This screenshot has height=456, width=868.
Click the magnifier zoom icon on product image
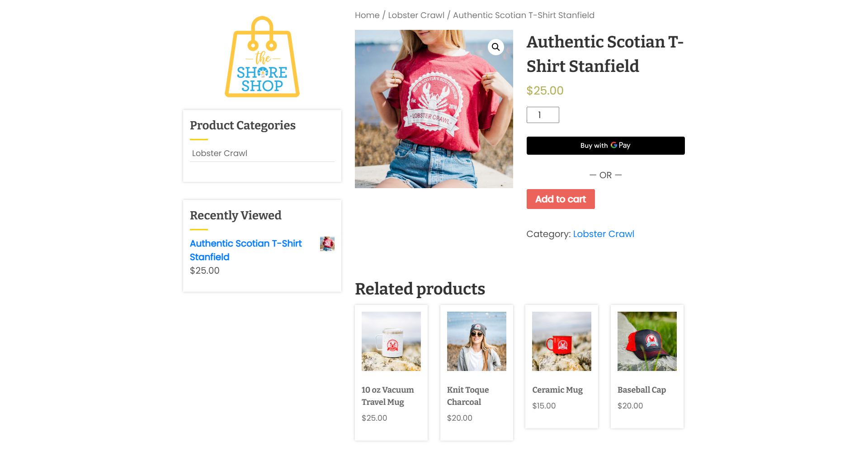(496, 47)
